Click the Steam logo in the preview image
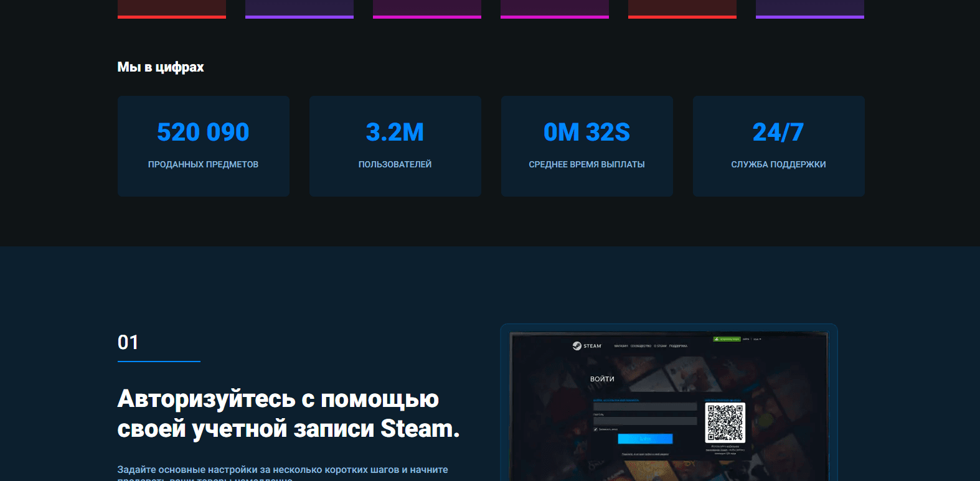This screenshot has height=481, width=980. [x=587, y=346]
